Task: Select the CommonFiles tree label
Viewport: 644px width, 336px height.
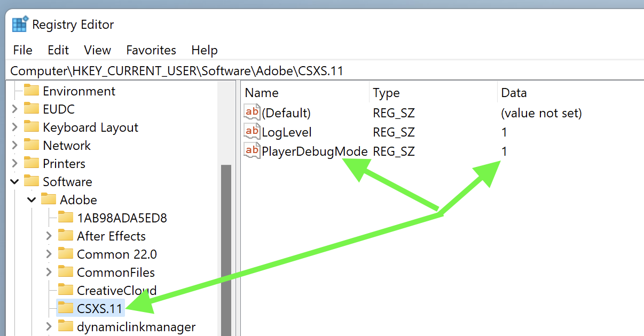Action: (x=116, y=273)
